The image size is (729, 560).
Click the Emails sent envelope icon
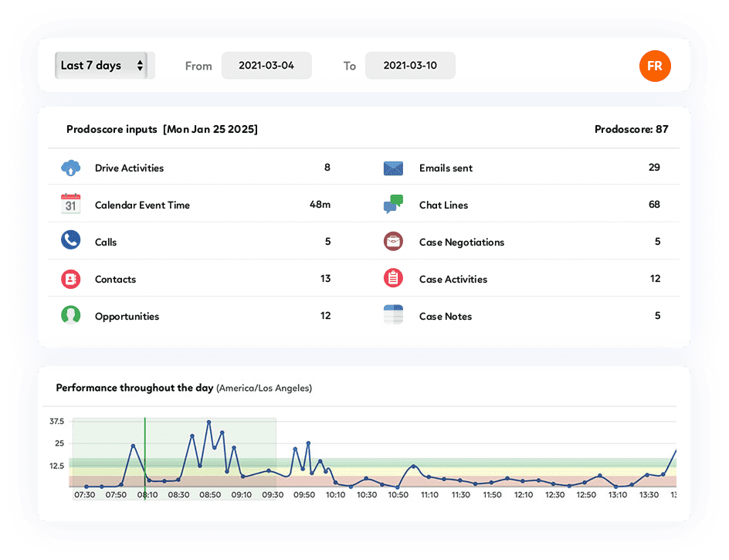(394, 168)
